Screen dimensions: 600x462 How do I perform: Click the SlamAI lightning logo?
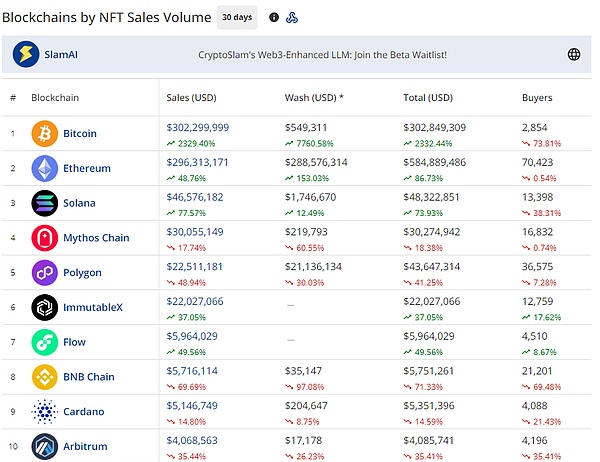(x=26, y=54)
